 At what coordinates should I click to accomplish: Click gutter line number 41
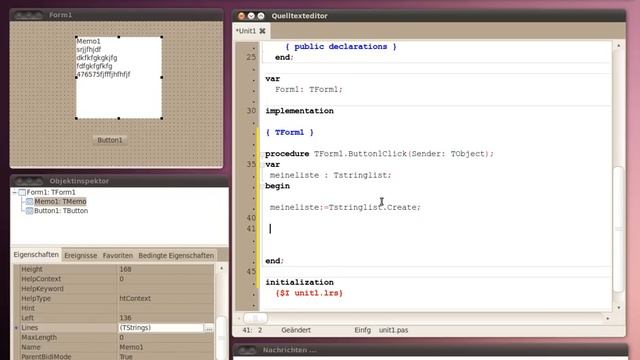click(x=251, y=229)
